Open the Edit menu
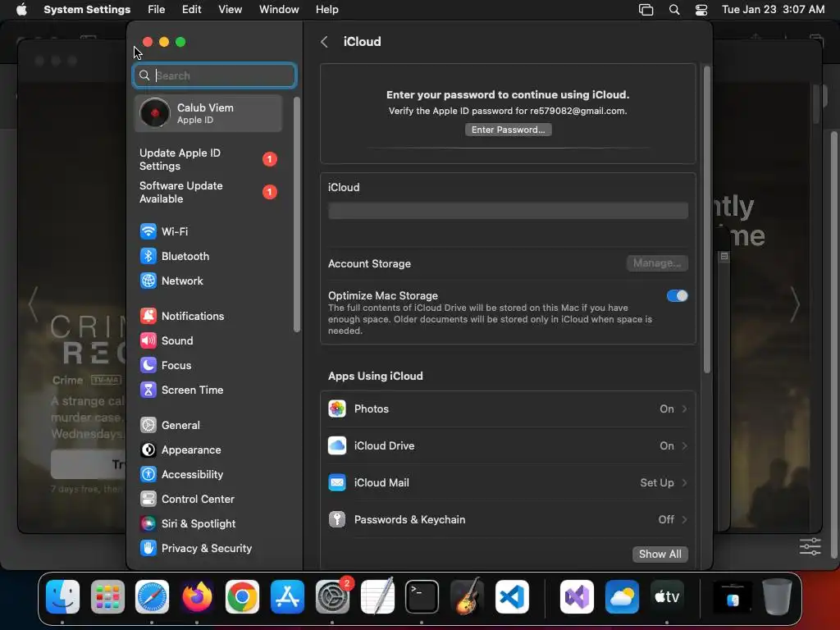The height and width of the screenshot is (630, 840). click(x=192, y=10)
